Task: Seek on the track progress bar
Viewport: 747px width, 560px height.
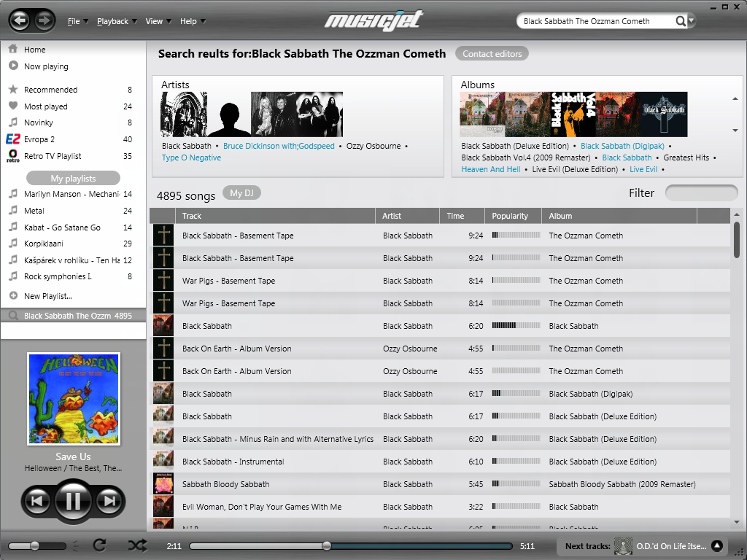Action: click(x=351, y=546)
